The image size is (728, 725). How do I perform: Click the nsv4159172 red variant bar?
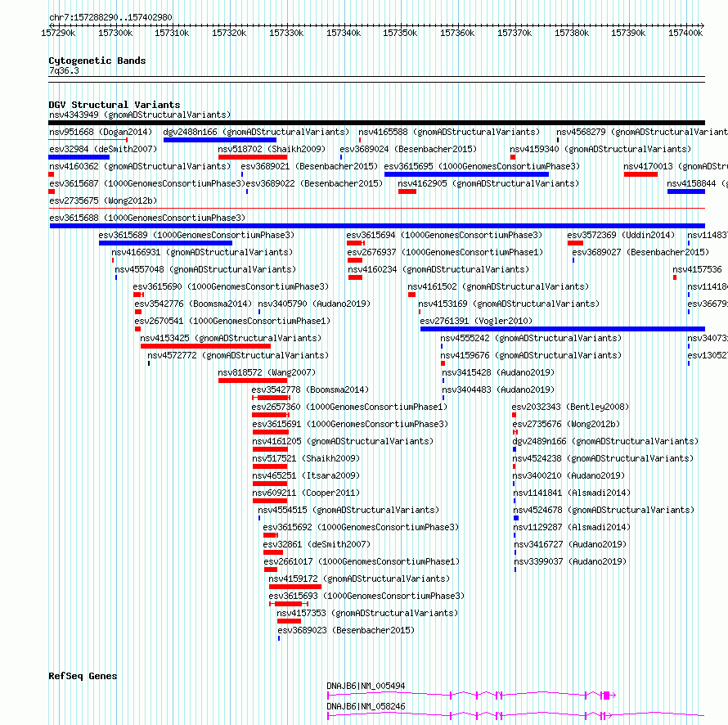click(x=295, y=587)
